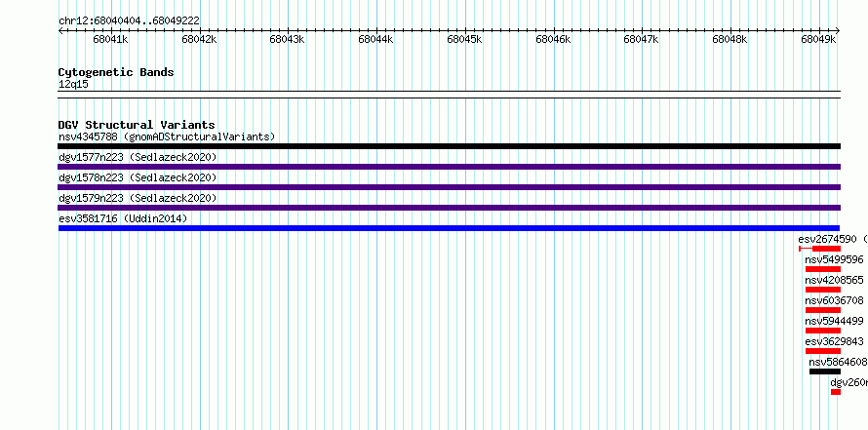Select the red bar under nsv5944499
868x430 pixels.
tap(823, 331)
